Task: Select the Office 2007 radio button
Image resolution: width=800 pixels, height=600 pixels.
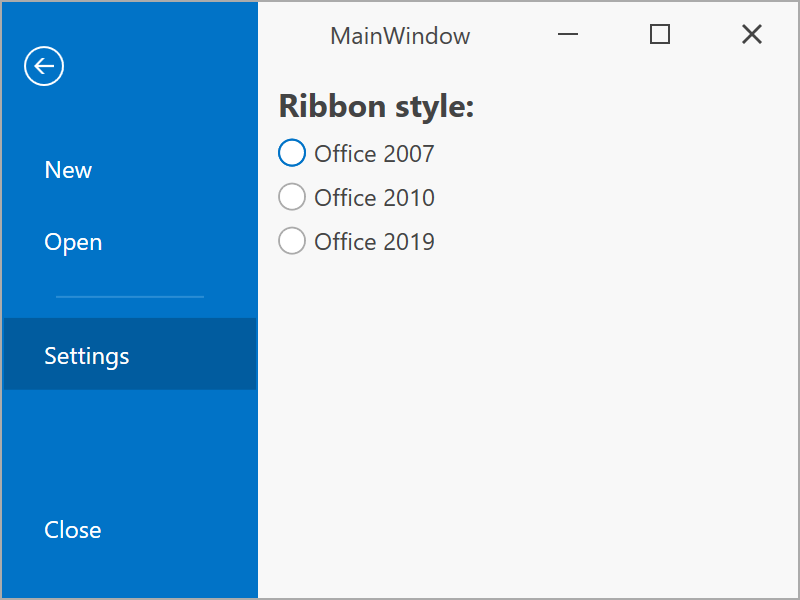Action: 291,153
